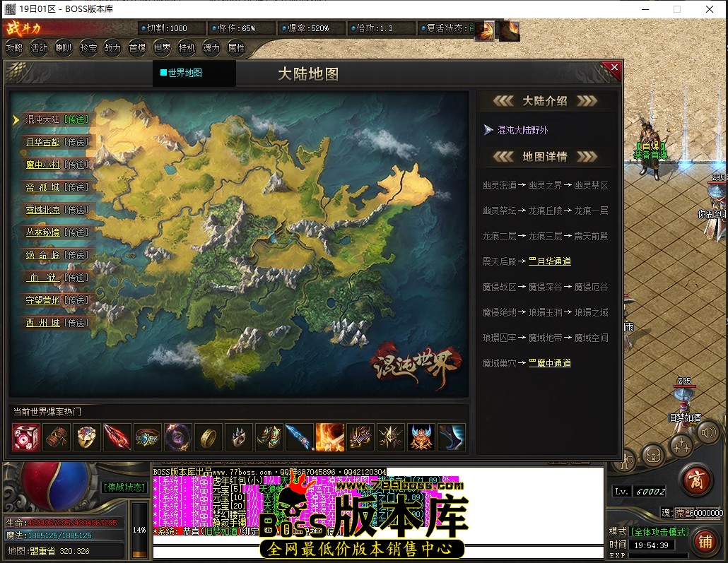Viewport: 728px width, 563px height.
Task: Select the golden spider emblem drop item
Action: [x=391, y=437]
